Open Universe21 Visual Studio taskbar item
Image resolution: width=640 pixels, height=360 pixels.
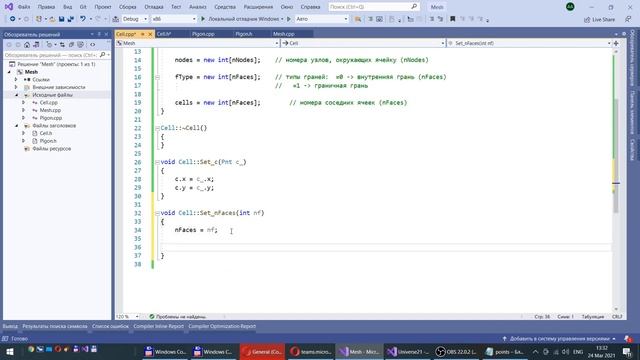click(x=407, y=351)
